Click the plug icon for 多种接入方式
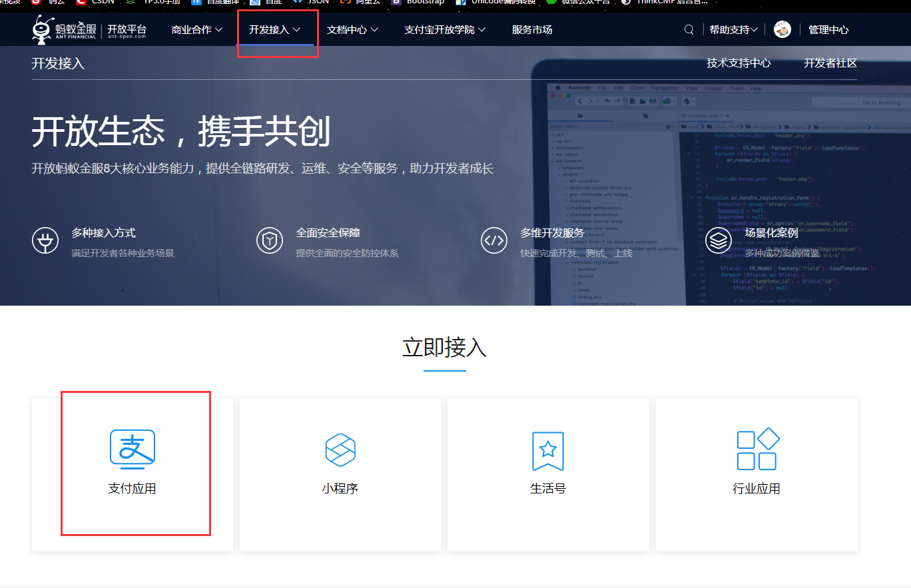Viewport: 911px width, 588px height. [x=45, y=240]
